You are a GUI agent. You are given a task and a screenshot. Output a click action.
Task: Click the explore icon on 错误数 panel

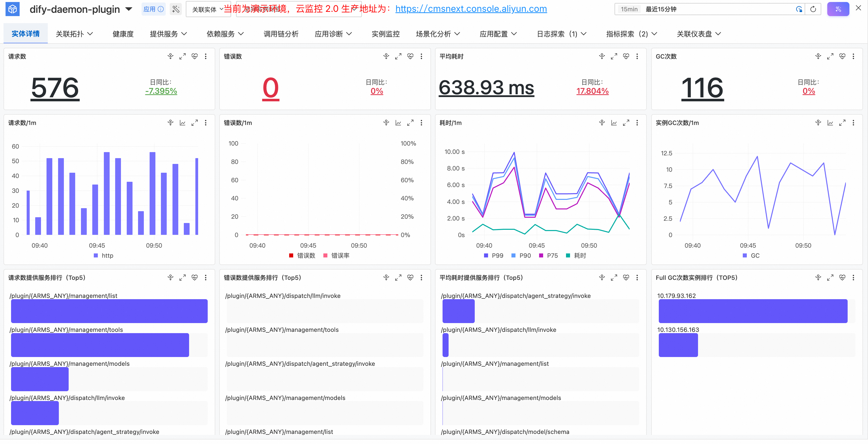386,56
